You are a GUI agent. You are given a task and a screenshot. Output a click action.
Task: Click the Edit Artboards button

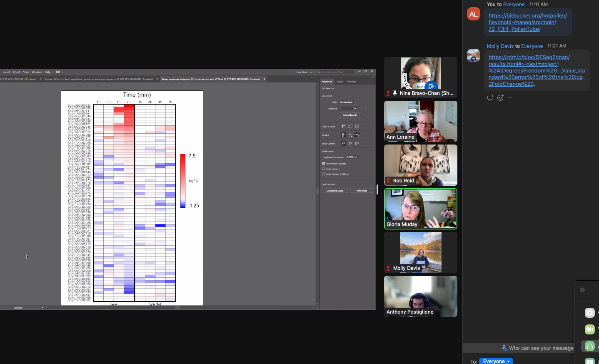(350, 115)
